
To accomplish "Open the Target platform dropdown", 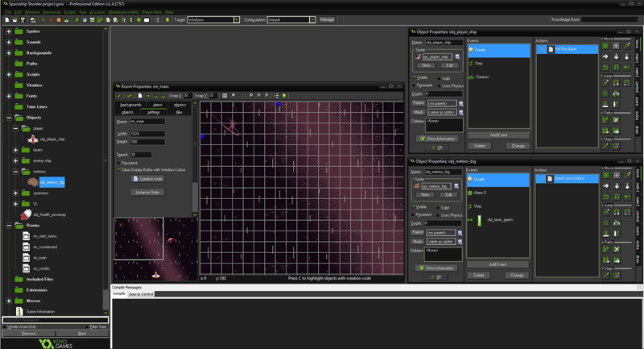I will (x=213, y=19).
